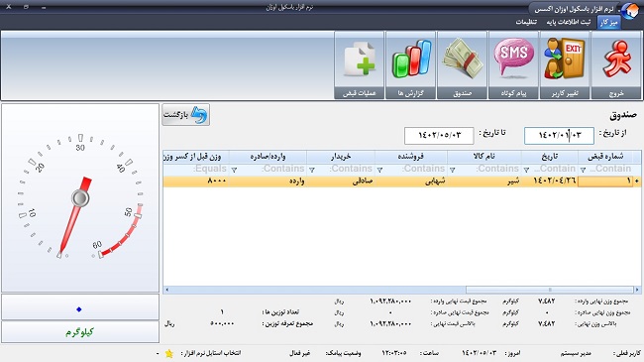Open تغییر کاربر (change user) door icon
The width and height of the screenshot is (644, 362).
click(x=565, y=65)
